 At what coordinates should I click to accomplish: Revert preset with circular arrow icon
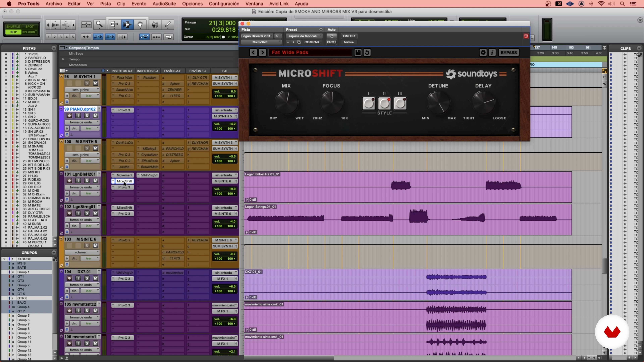click(x=367, y=52)
